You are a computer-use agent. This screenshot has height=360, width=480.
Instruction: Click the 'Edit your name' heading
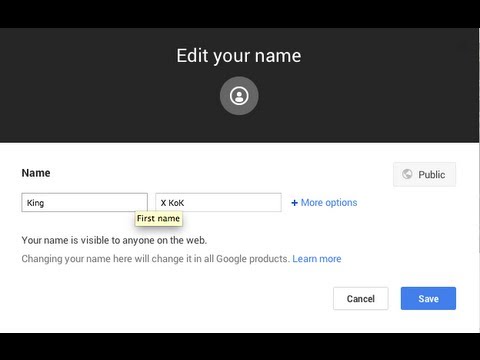(239, 56)
